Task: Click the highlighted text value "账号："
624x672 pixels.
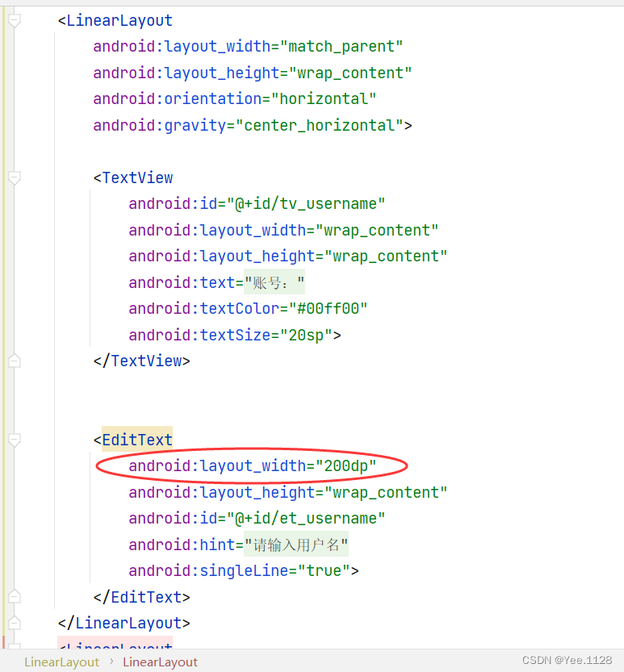Action: 274,283
